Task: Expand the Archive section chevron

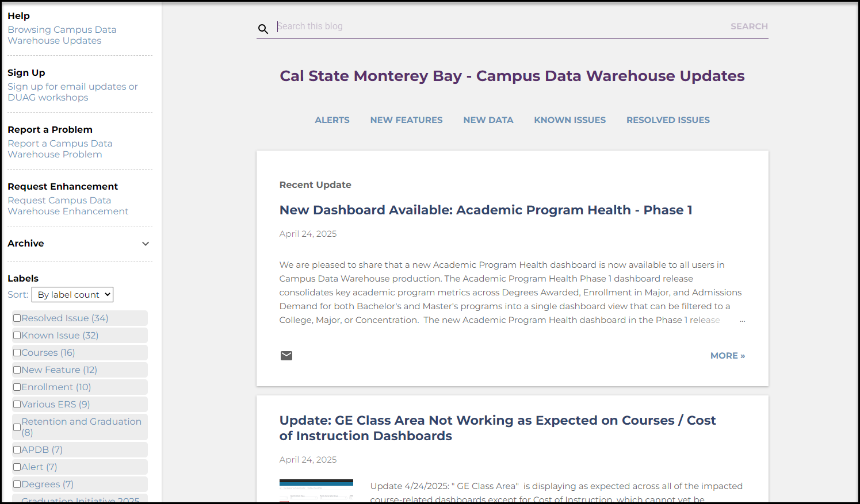Action: click(x=146, y=244)
